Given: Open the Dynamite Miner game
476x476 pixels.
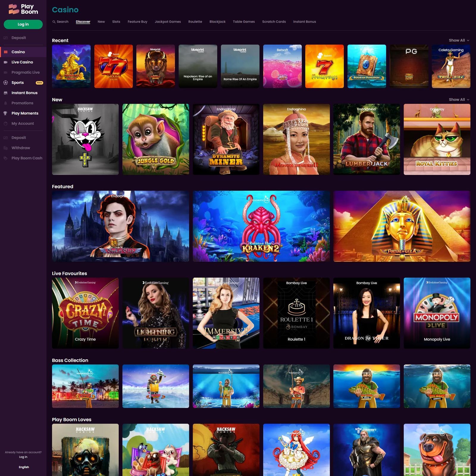Looking at the screenshot, I should click(226, 139).
